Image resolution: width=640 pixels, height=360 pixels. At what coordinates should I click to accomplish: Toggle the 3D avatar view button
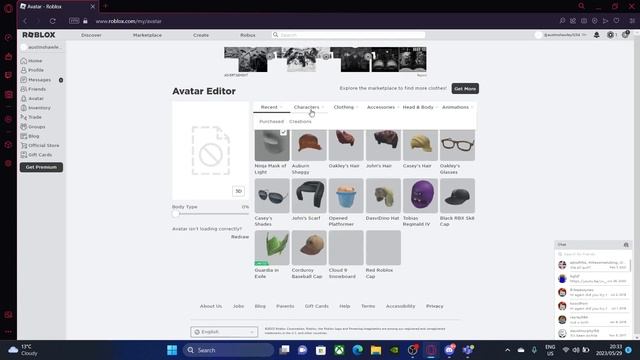pyautogui.click(x=238, y=191)
